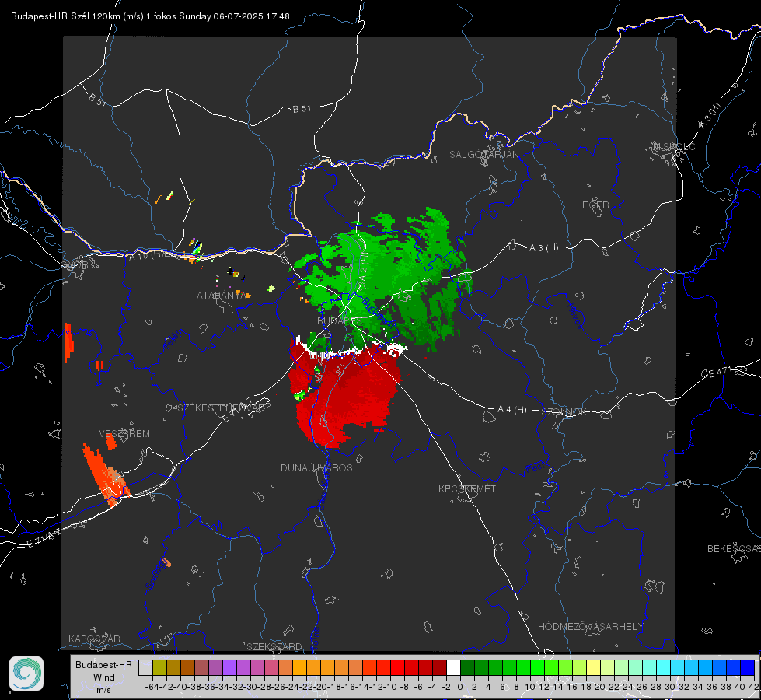
Task: Click the deep blue last swatch of legend
Action: pos(748,667)
